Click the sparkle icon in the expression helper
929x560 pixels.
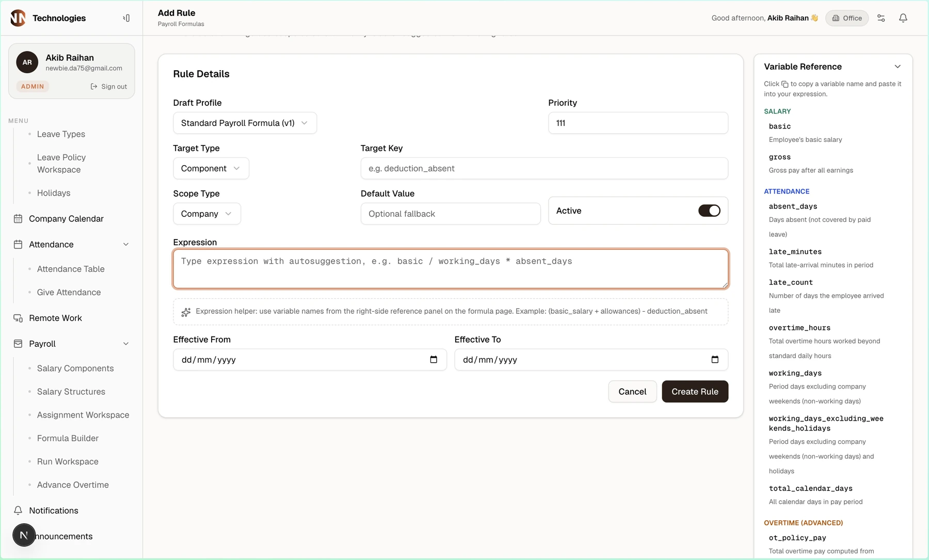(186, 312)
